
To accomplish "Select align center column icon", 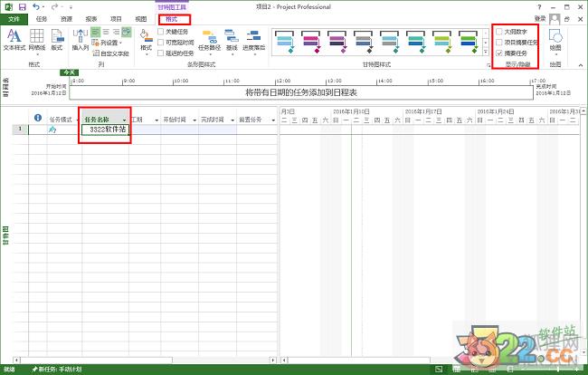I will click(x=106, y=32).
